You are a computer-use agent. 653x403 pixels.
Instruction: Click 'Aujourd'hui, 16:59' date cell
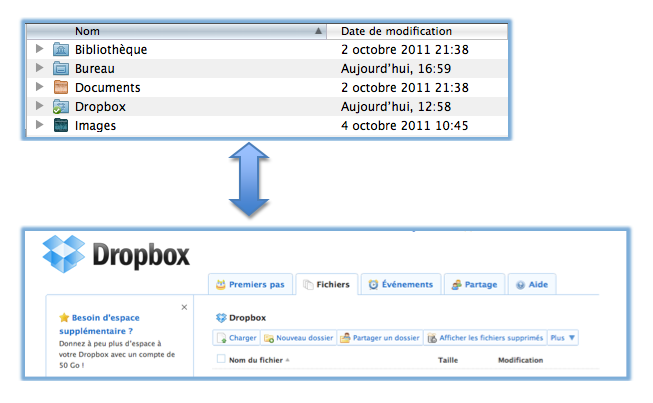tap(396, 69)
